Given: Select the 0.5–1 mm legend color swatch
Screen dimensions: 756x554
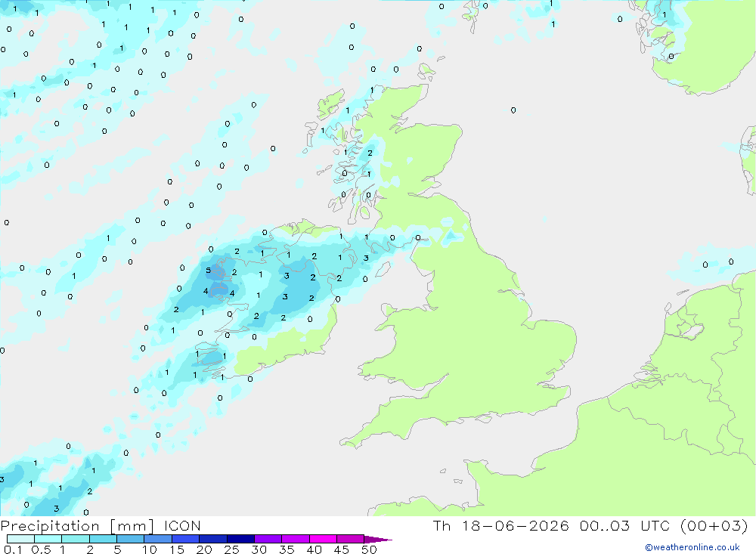Looking at the screenshot, I should click(48, 539).
